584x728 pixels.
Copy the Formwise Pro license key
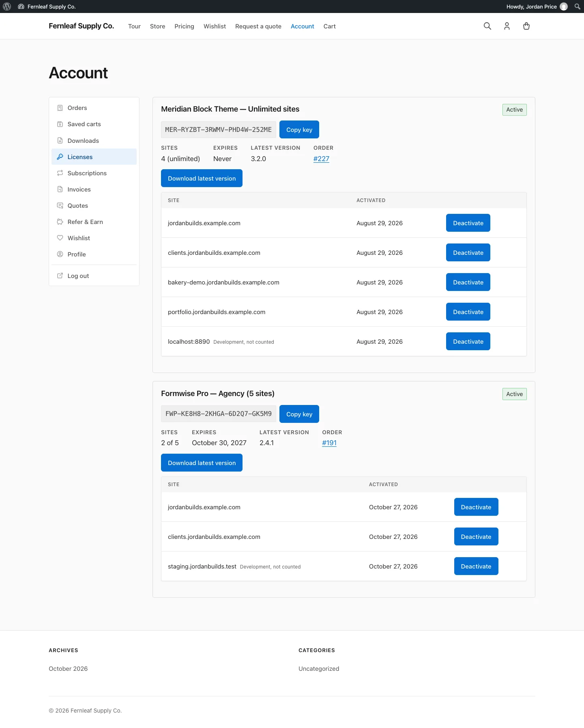click(x=299, y=414)
